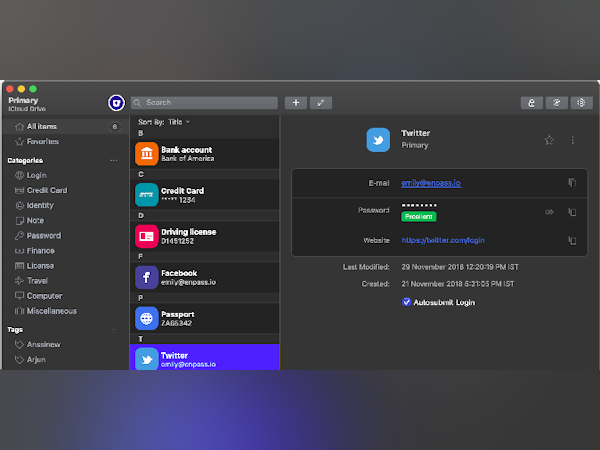The width and height of the screenshot is (600, 450).
Task: Click the add new item plus button
Action: tap(296, 103)
